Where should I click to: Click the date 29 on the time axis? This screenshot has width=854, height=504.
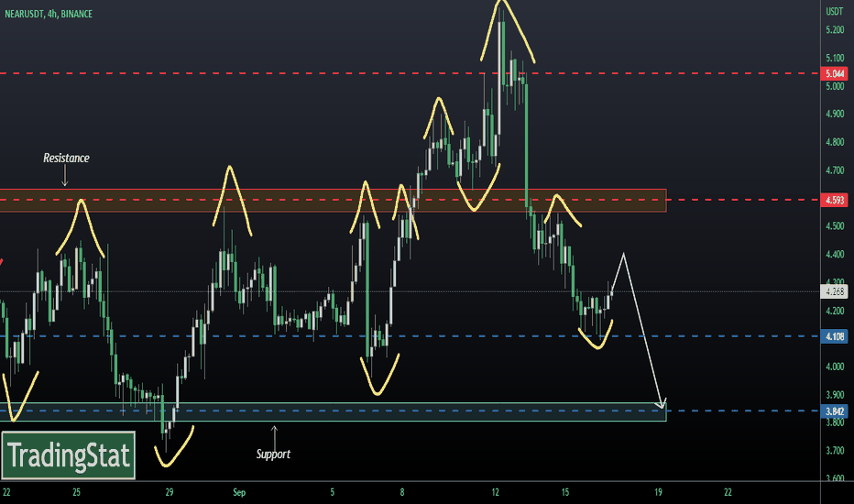pos(170,493)
